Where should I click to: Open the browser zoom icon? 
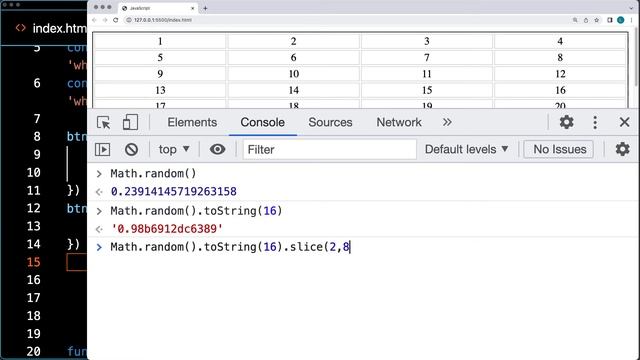[575, 20]
